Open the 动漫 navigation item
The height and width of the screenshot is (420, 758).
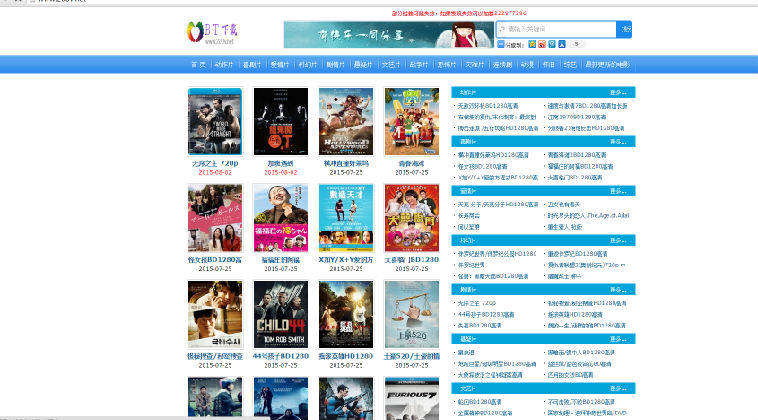(527, 64)
